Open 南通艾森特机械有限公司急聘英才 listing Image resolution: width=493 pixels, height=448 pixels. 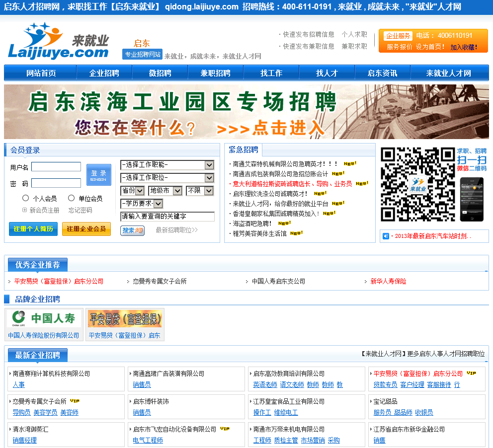[x=285, y=164]
